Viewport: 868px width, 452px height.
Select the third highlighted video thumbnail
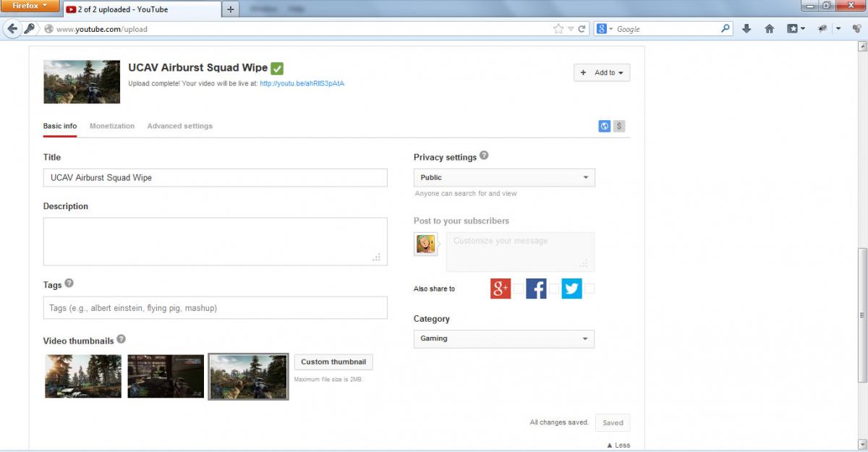point(248,376)
